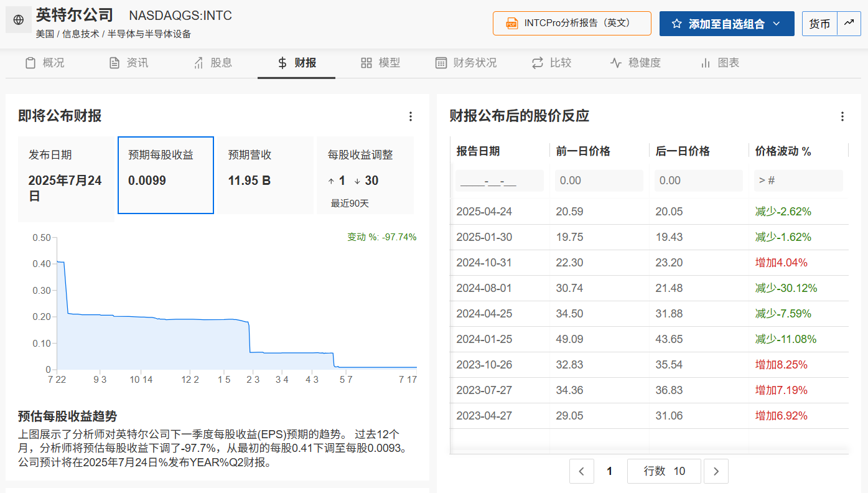This screenshot has height=493, width=868.
Task: Click the 报告日期 filter input
Action: click(500, 181)
